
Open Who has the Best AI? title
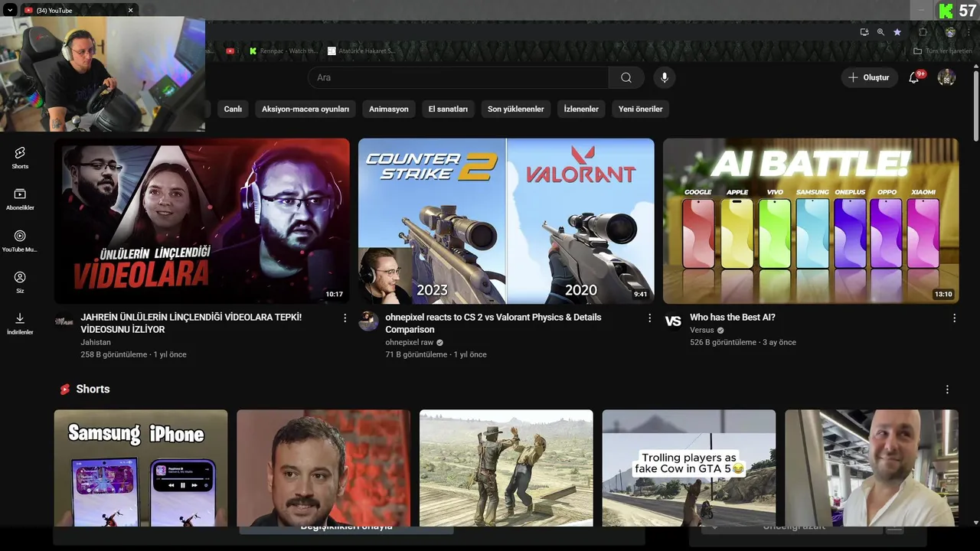(x=733, y=318)
